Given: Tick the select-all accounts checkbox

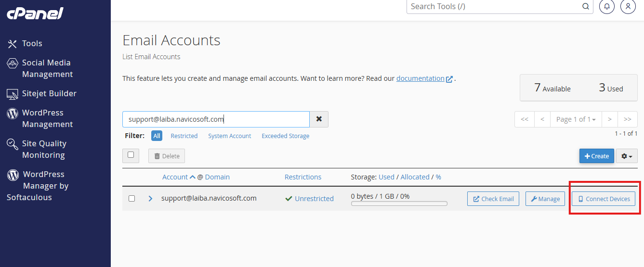Looking at the screenshot, I should (x=131, y=155).
